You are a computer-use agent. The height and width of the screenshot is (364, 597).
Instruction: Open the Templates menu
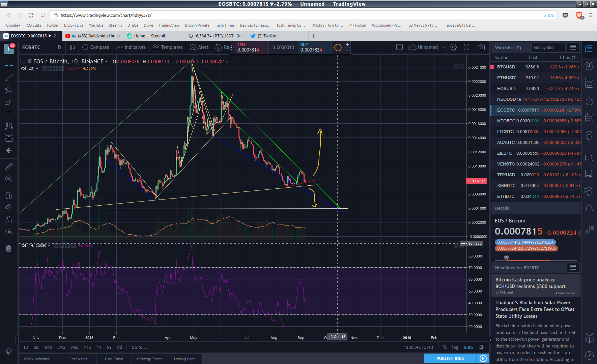point(168,47)
